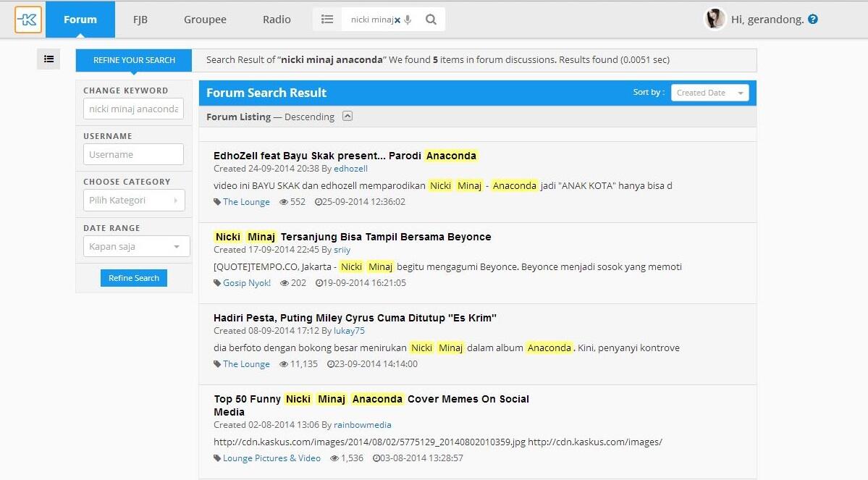Switch to the Groupee tab
Viewport: 868px width, 480px height.
coord(205,20)
